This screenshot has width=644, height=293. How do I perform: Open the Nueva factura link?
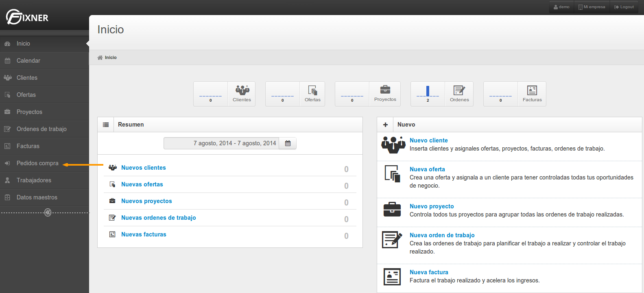click(x=429, y=272)
